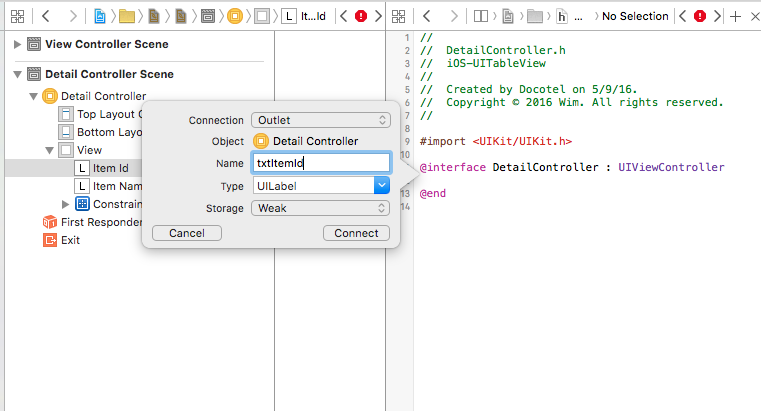Viewport: 761px width, 411px height.
Task: Open Type combo box arrow
Action: coord(382,185)
